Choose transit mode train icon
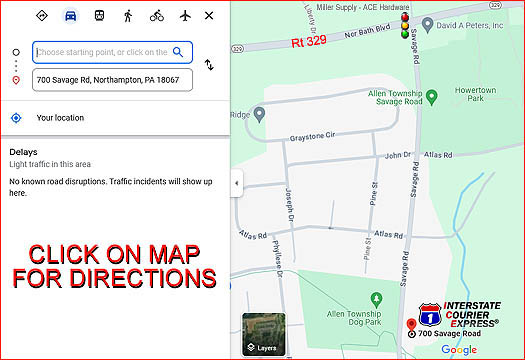 tap(99, 15)
